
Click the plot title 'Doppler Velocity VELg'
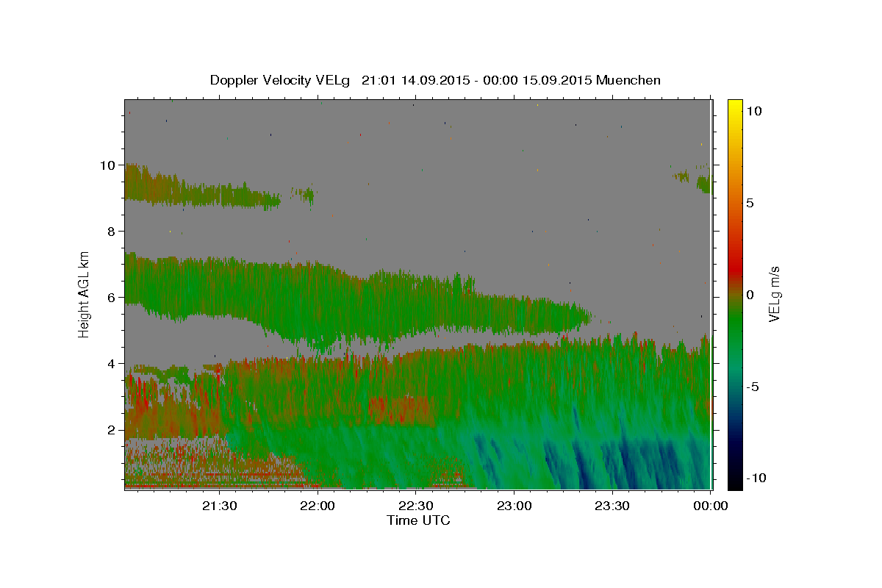tap(282, 80)
